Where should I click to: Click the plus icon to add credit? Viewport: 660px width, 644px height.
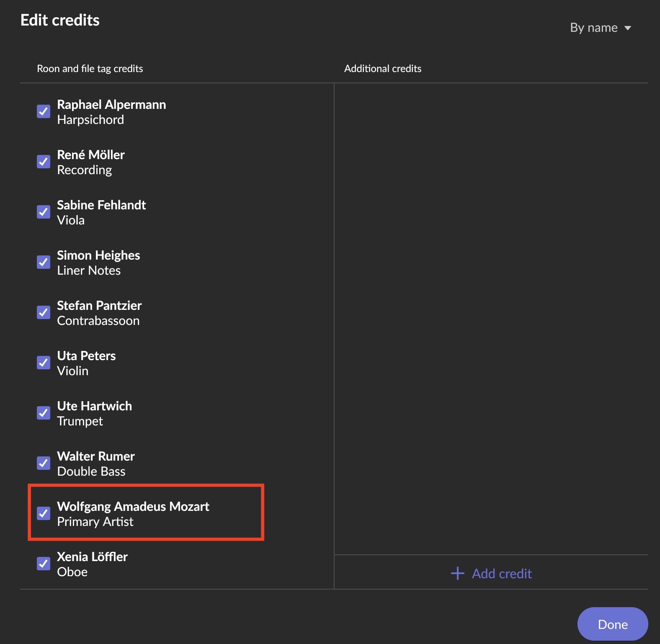click(x=457, y=573)
